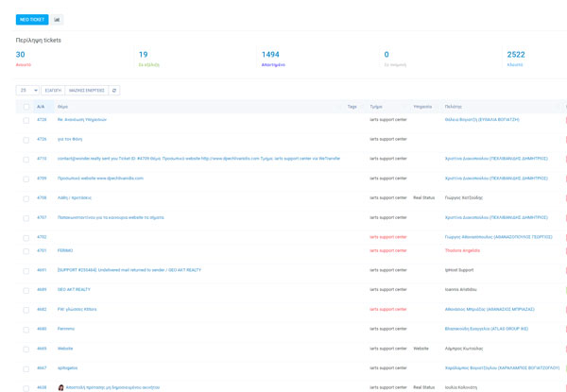
Task: Sort by Τμήμα column header
Action: 376,107
